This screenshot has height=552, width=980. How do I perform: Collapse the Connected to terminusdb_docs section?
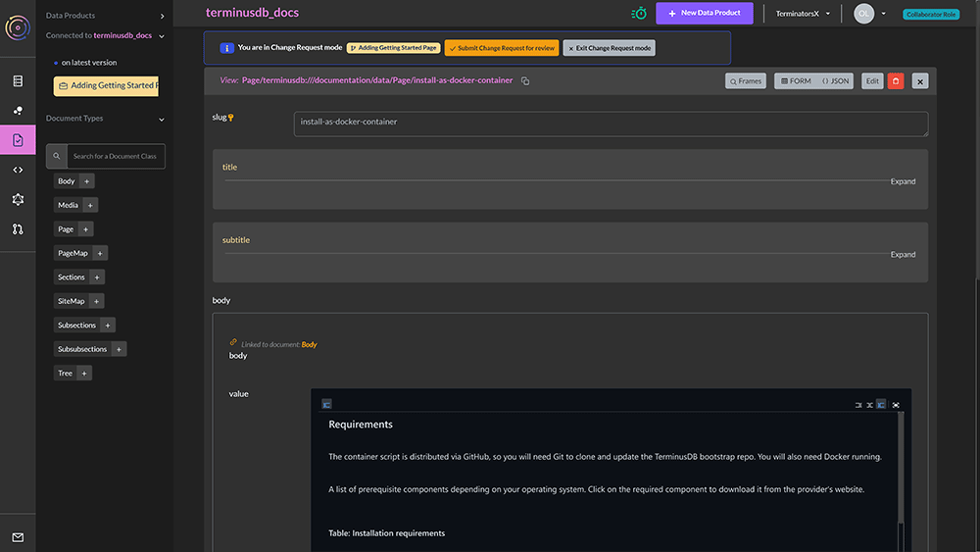pyautogui.click(x=162, y=36)
